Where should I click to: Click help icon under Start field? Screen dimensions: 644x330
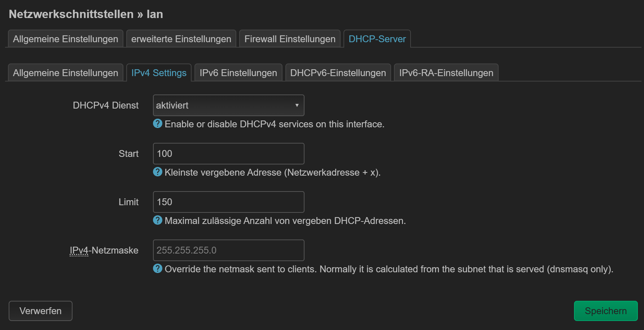tap(158, 172)
